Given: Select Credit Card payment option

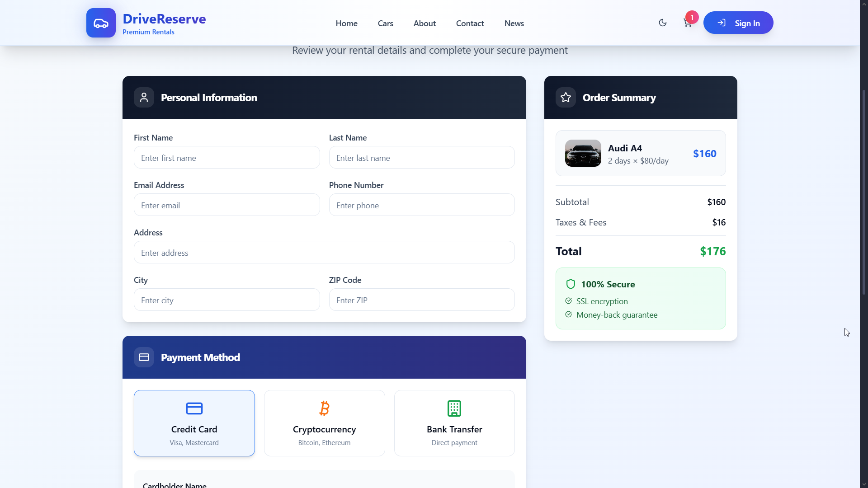Looking at the screenshot, I should pos(194,423).
